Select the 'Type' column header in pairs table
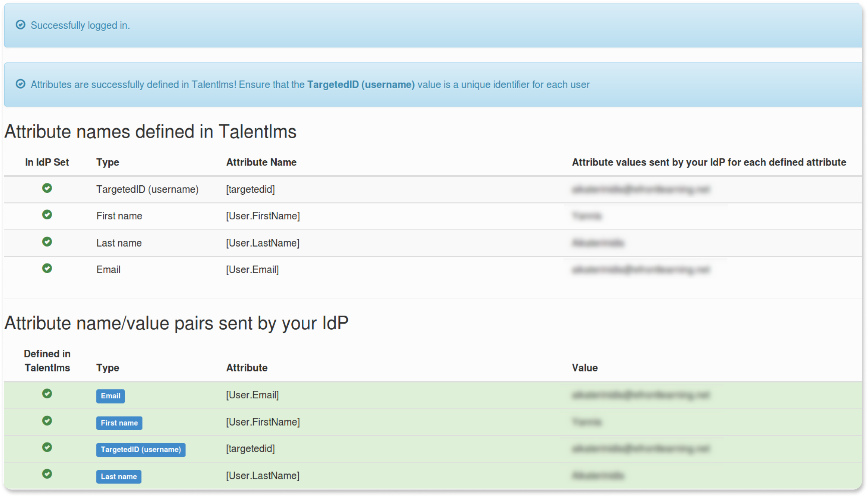Image resolution: width=868 pixels, height=497 pixels. coord(107,367)
